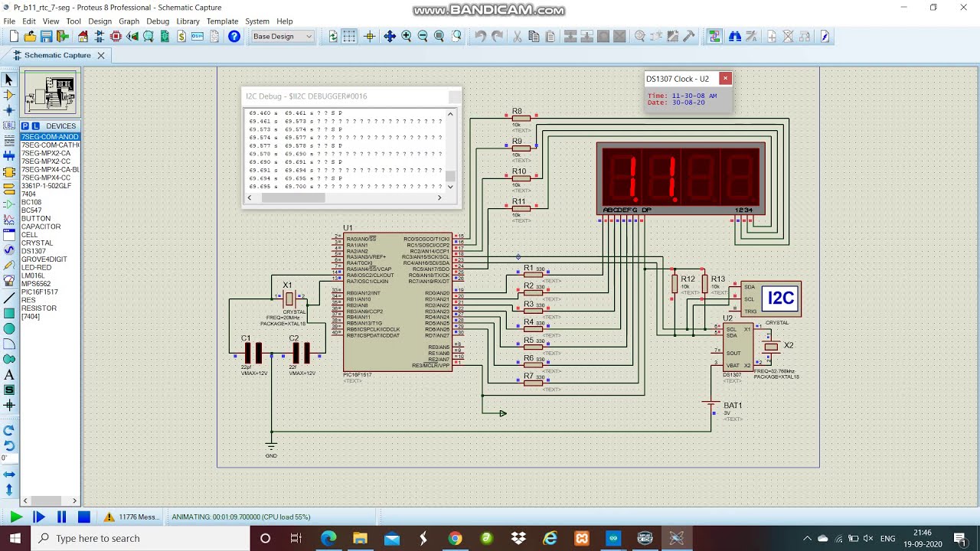Click the binoculars search and tag icon

coord(735,36)
